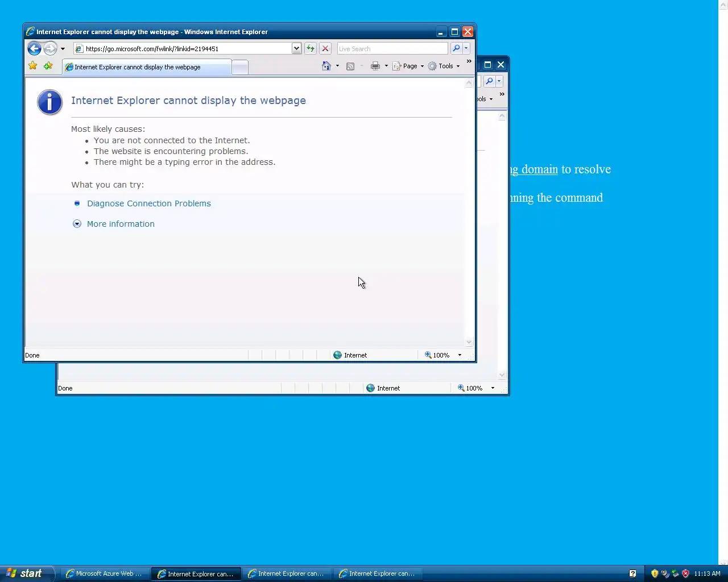Switch to third Internet Explorer taskbar button
This screenshot has height=582, width=728.
click(287, 573)
